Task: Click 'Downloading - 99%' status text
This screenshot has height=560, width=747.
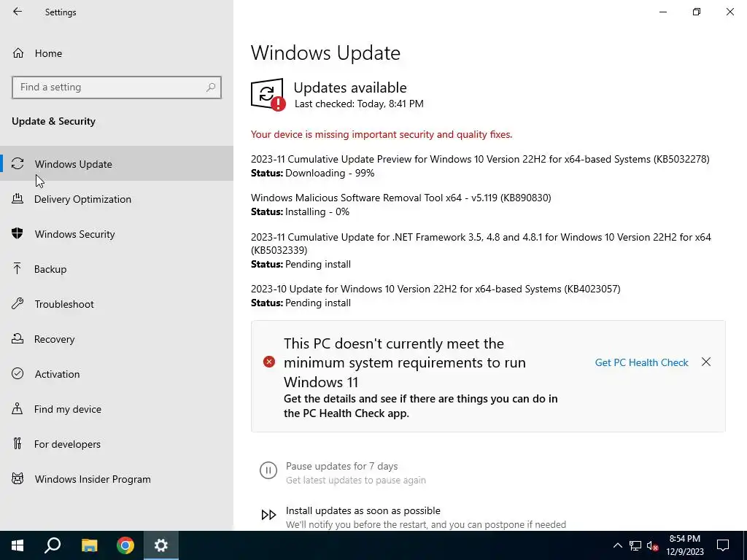Action: tap(330, 173)
